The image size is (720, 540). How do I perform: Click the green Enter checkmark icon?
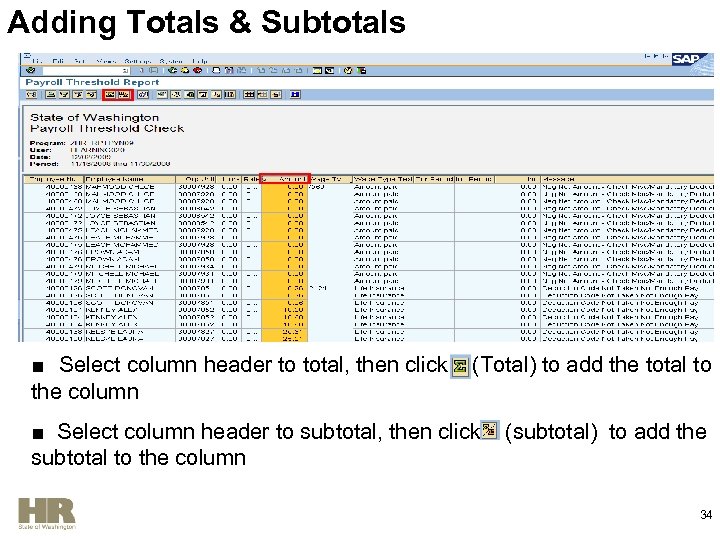[31, 70]
